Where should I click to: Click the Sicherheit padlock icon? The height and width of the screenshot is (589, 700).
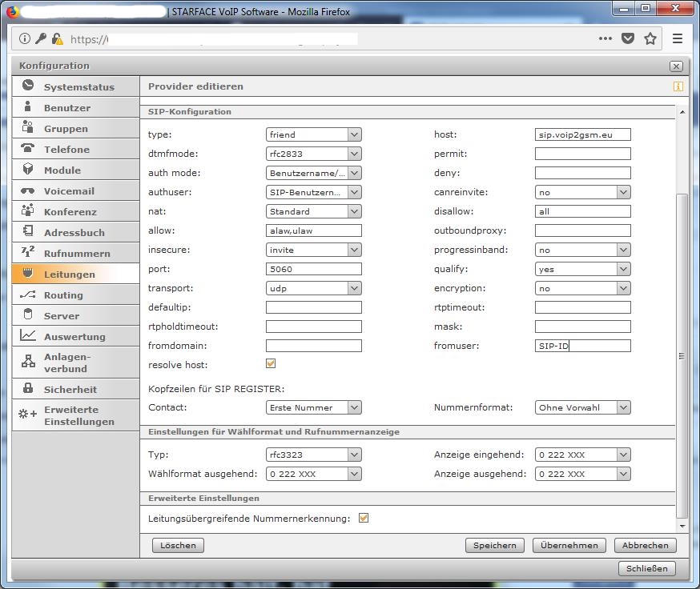[28, 389]
